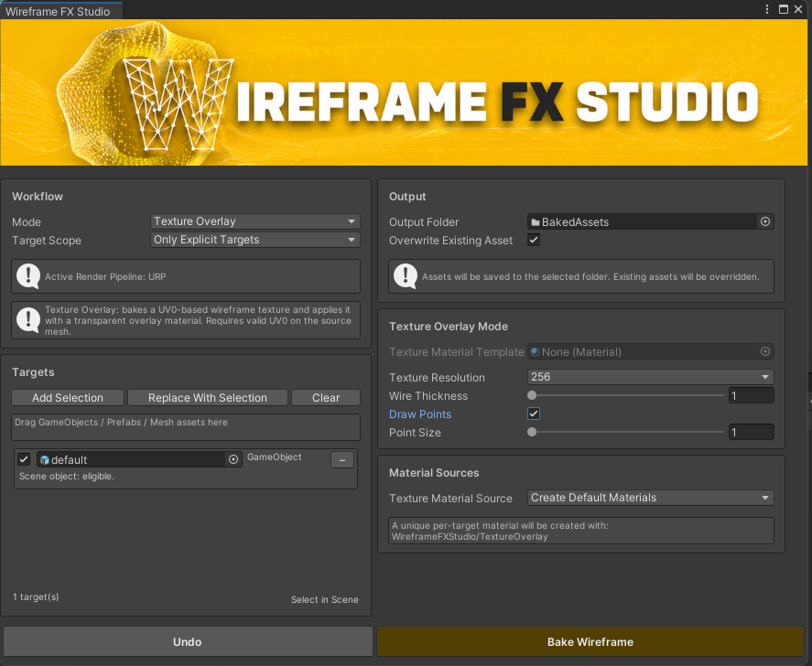Click Select in Scene link
The height and width of the screenshot is (666, 812).
pyautogui.click(x=325, y=599)
